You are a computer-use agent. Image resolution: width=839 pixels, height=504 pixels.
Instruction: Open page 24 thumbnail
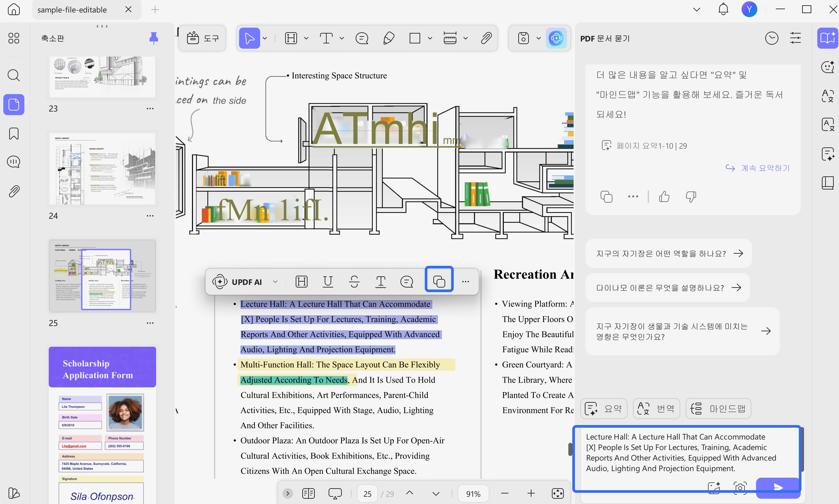pos(102,169)
